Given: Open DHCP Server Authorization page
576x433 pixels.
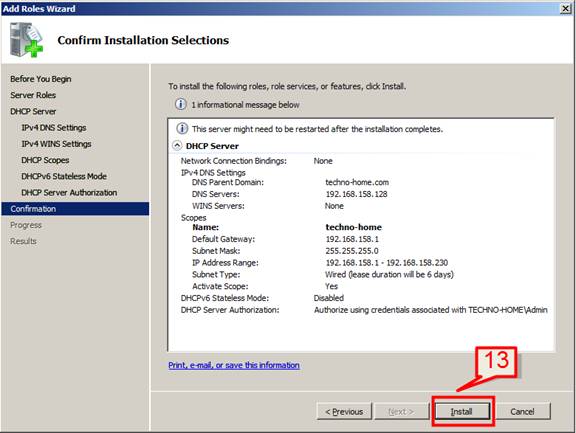Looking at the screenshot, I should coord(69,192).
